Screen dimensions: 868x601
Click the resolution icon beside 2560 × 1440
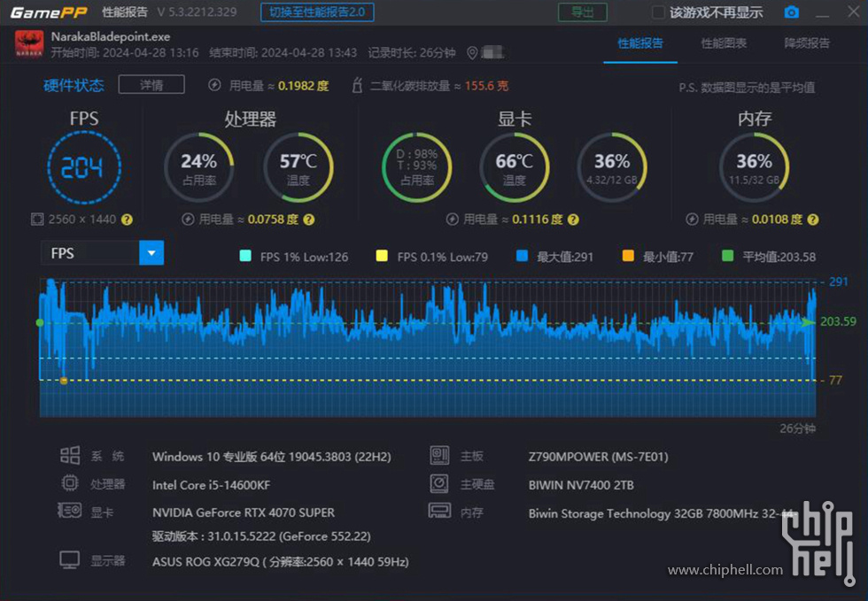[37, 220]
